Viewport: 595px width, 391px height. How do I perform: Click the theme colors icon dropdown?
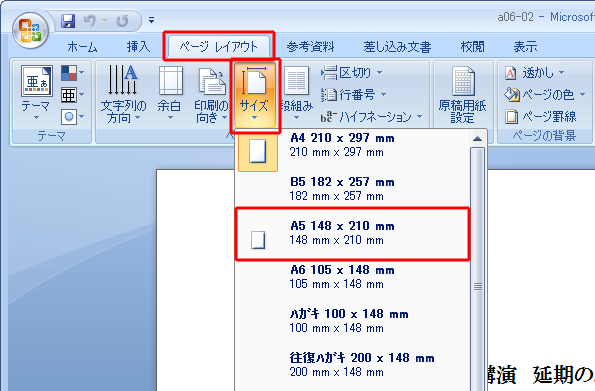click(x=72, y=73)
